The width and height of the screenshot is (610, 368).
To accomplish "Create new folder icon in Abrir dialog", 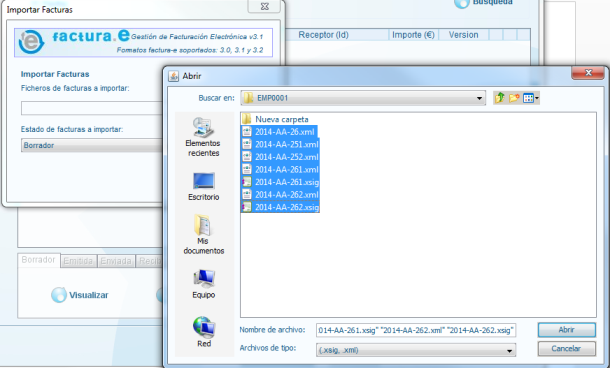I will (x=514, y=98).
